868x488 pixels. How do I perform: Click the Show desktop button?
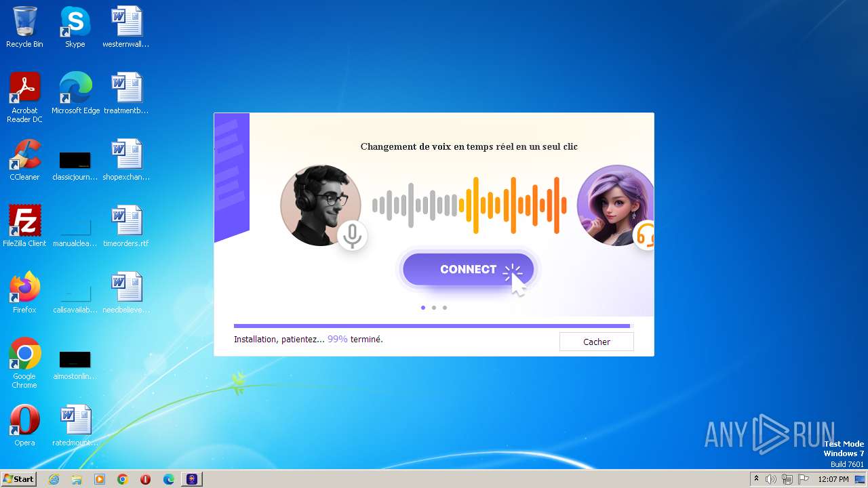860,479
